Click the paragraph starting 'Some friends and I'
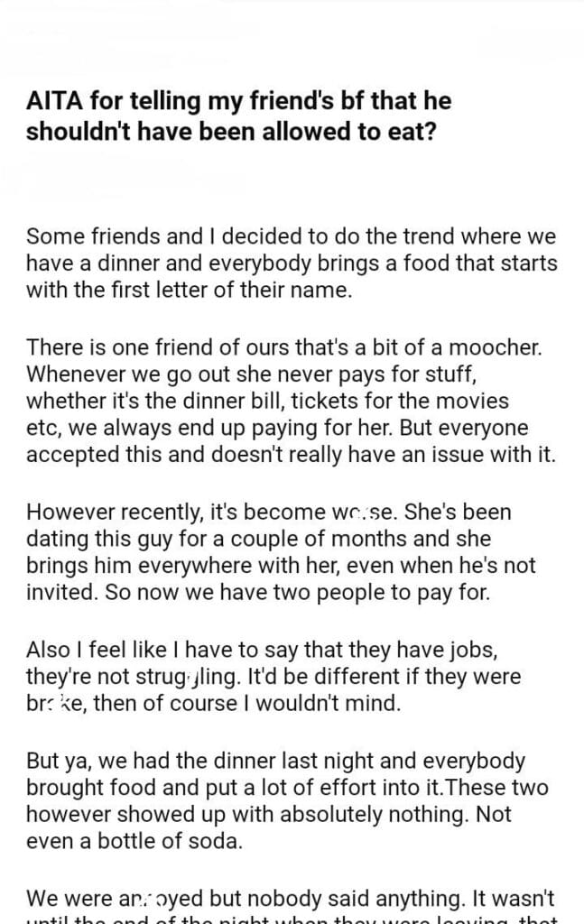 291,264
